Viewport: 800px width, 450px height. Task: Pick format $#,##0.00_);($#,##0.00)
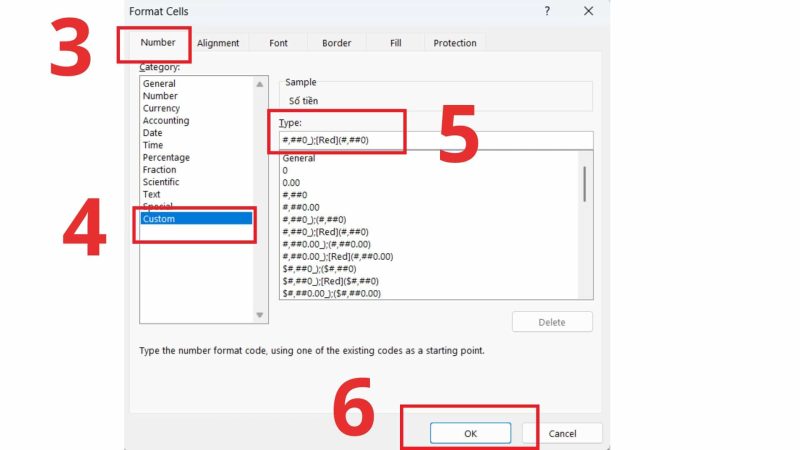(332, 293)
